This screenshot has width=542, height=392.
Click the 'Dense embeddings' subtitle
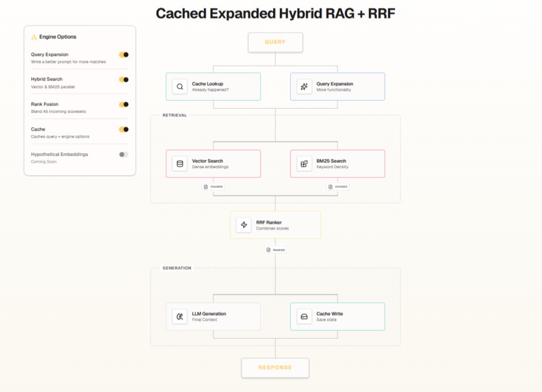pyautogui.click(x=210, y=167)
